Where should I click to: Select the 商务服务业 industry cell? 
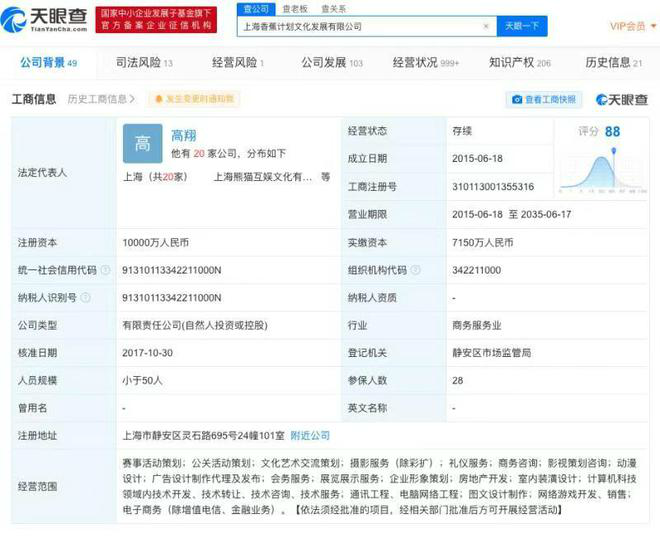(476, 325)
